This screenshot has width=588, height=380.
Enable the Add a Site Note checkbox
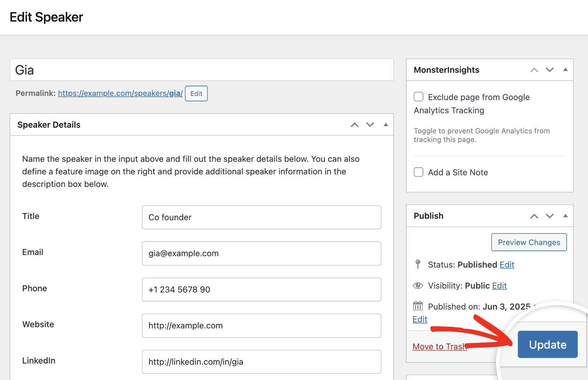click(x=418, y=172)
